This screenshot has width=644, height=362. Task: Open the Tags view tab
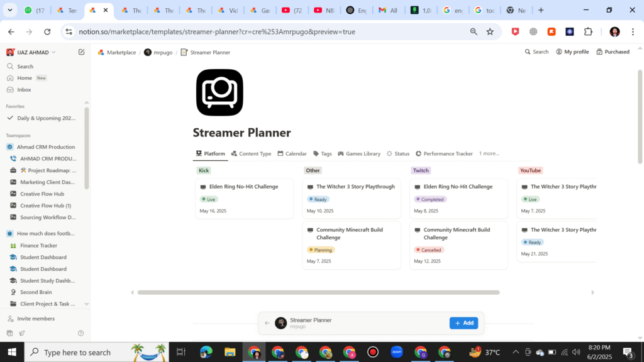tap(323, 153)
